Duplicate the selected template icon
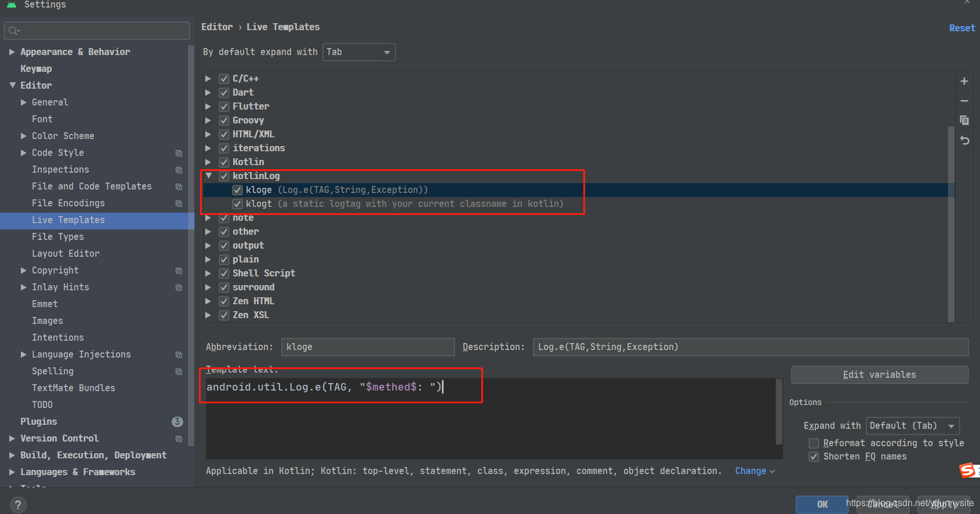 click(964, 121)
